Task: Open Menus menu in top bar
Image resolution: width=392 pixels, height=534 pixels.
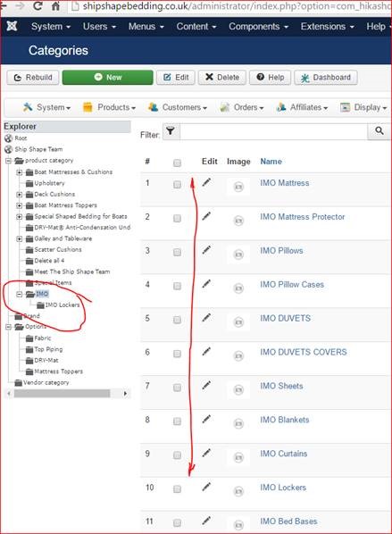Action: pyautogui.click(x=146, y=27)
